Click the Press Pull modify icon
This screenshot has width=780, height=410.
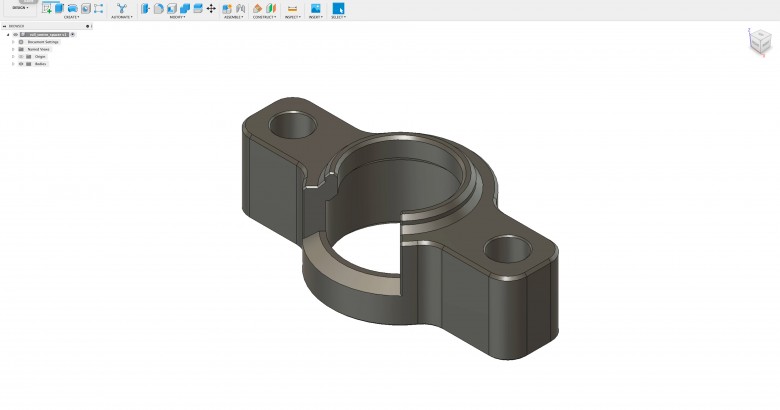point(146,8)
